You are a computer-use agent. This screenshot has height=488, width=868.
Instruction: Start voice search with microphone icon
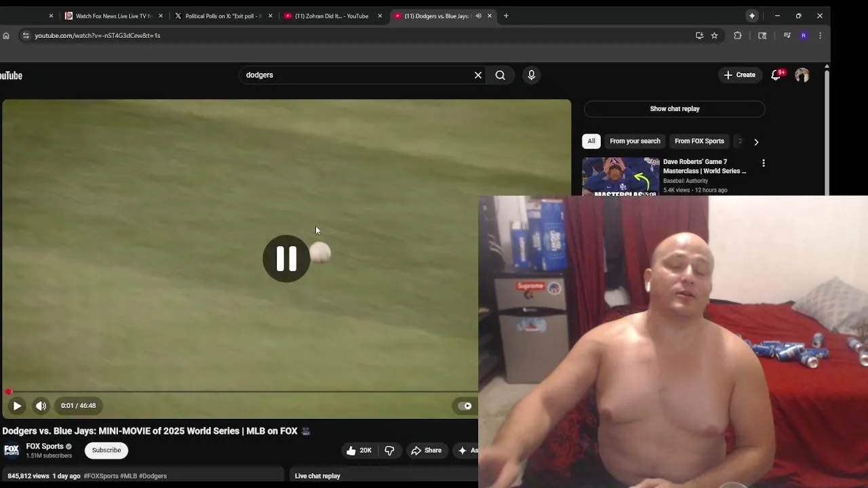click(532, 75)
